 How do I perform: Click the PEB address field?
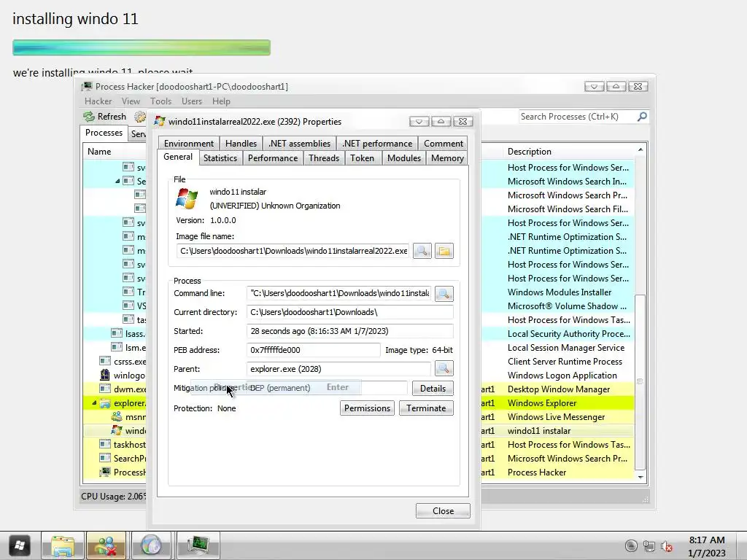[314, 350]
